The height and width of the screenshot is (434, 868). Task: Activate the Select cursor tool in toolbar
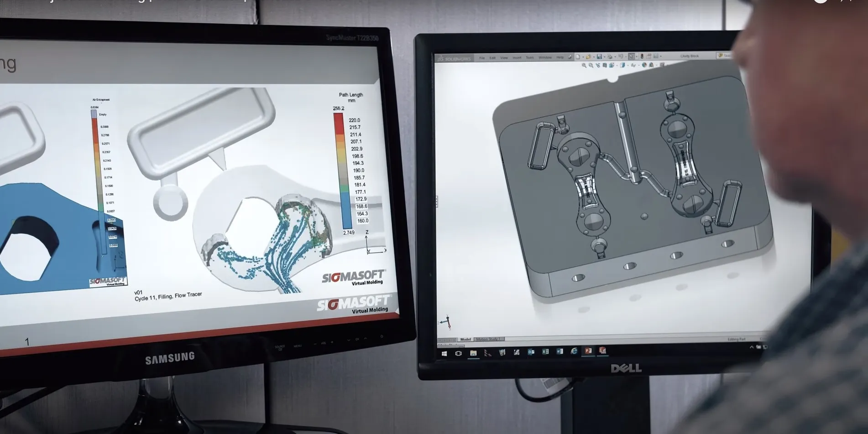pos(631,57)
